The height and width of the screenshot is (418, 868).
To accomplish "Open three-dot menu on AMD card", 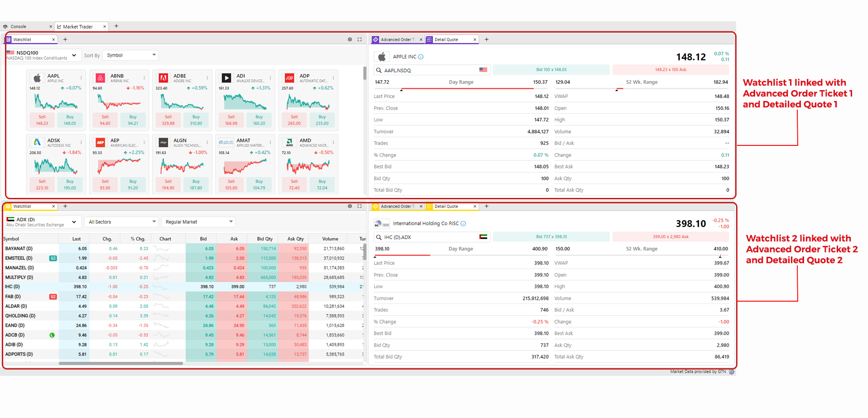I will [x=333, y=142].
